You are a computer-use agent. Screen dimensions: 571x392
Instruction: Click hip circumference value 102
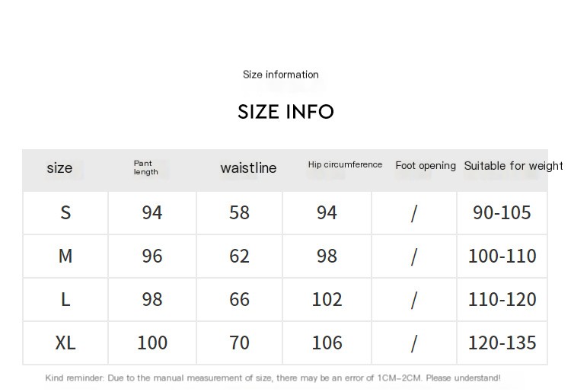pyautogui.click(x=327, y=299)
